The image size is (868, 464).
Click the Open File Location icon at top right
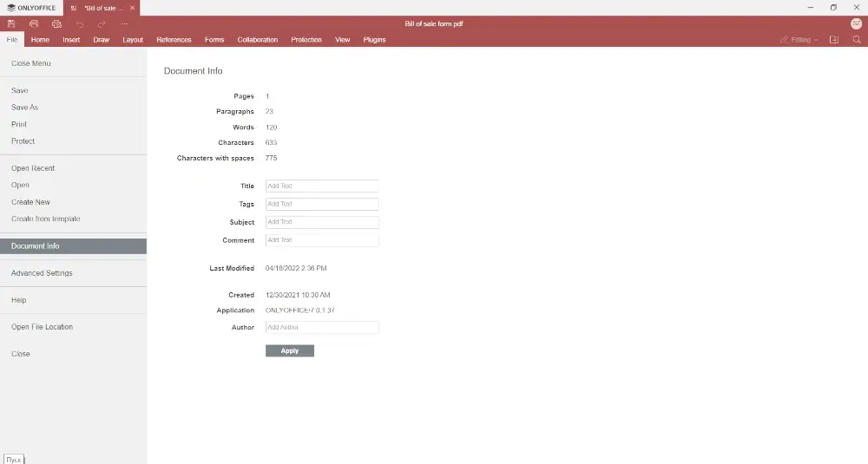[834, 40]
